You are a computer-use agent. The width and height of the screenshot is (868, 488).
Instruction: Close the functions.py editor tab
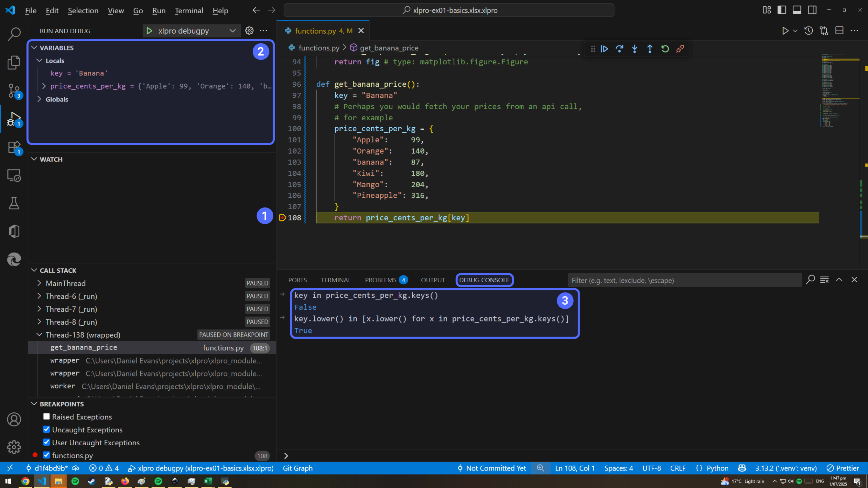tap(361, 31)
